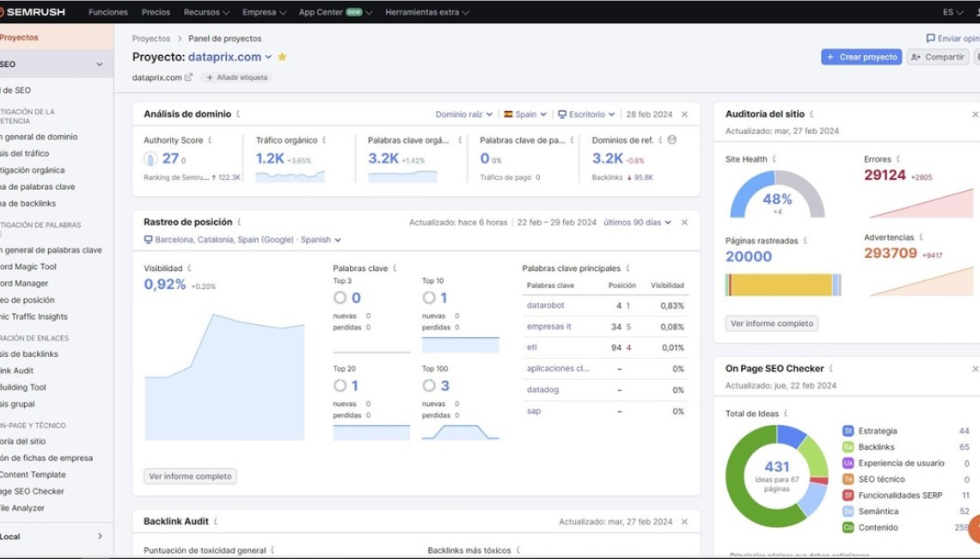Viewport: 980px width, 559px height.
Task: Click the info icon next to Authority Score
Action: [x=211, y=140]
